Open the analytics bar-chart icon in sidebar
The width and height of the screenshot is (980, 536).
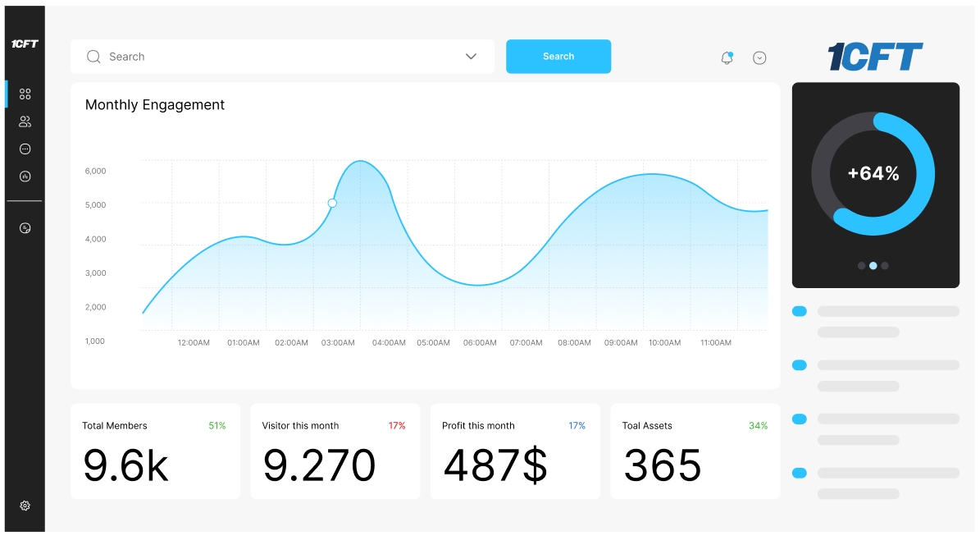tap(25, 176)
